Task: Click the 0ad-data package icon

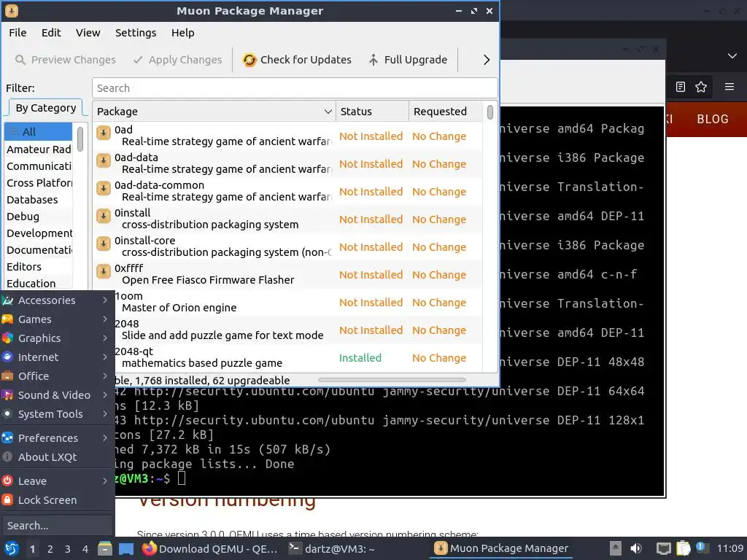Action: pyautogui.click(x=104, y=161)
